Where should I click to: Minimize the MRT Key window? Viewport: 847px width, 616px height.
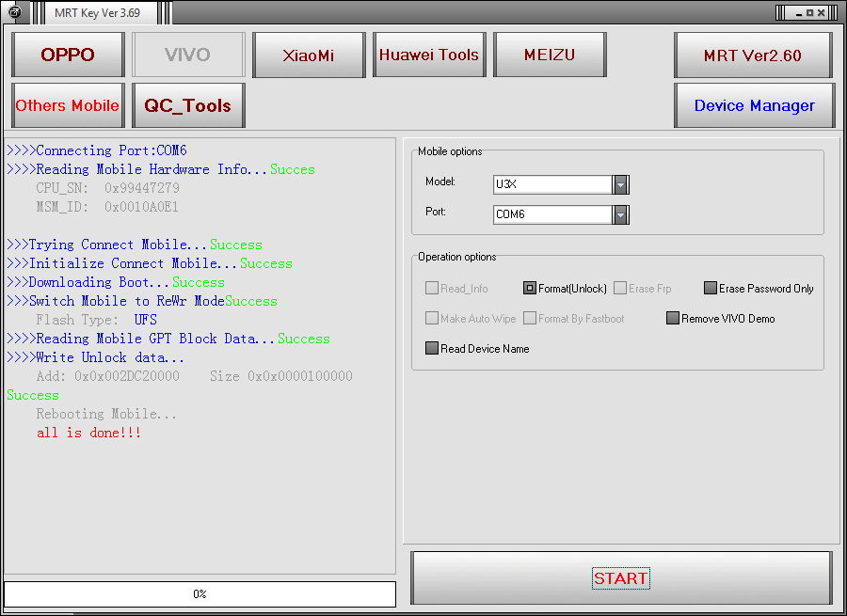(799, 13)
